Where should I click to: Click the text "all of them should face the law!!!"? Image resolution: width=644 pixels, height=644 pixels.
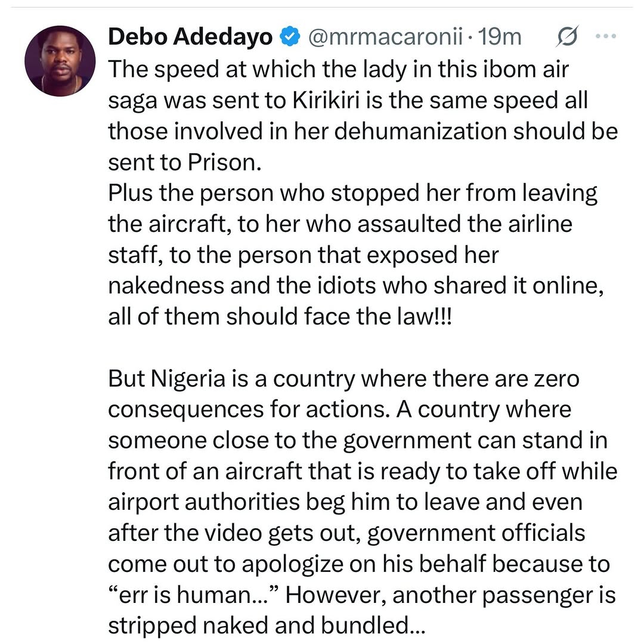pos(280,317)
